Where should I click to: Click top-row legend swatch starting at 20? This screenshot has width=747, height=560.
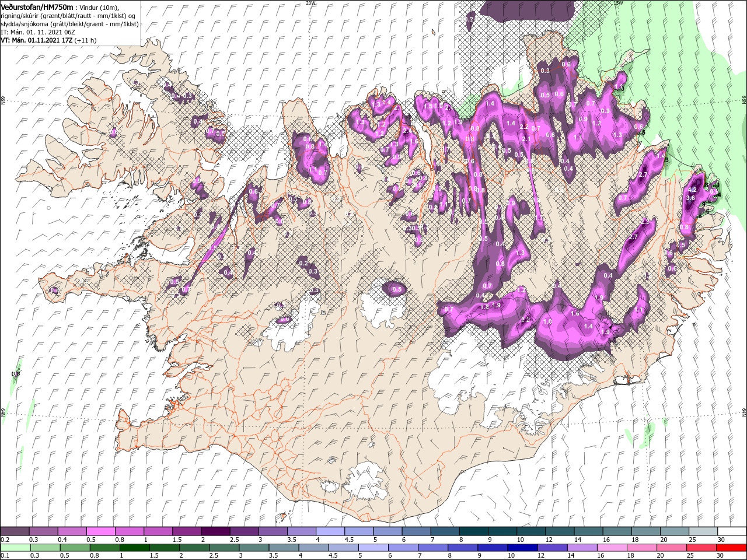(673, 531)
